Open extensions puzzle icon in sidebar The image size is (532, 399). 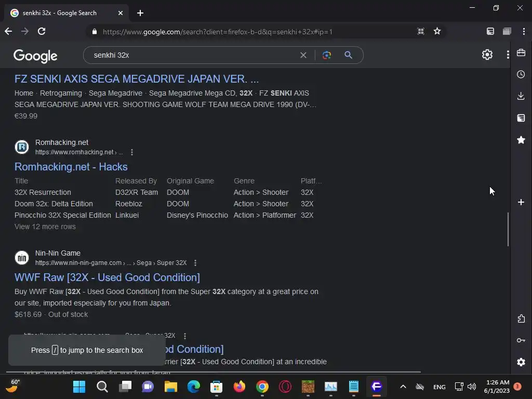[521, 318]
